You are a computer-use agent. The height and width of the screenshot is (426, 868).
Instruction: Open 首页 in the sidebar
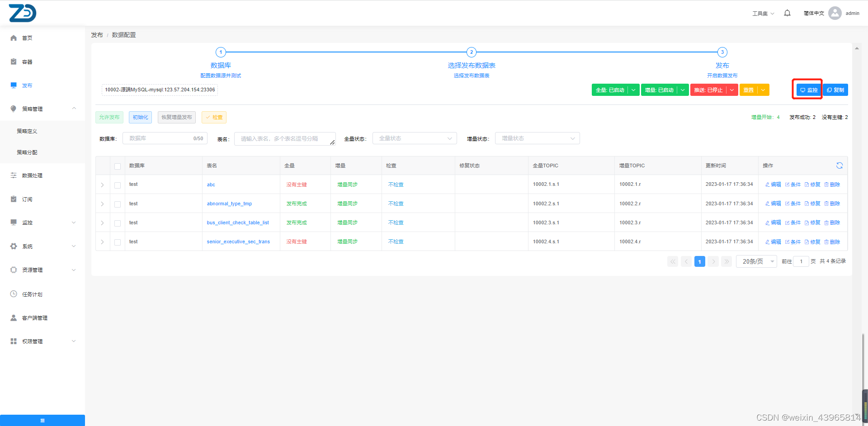pos(42,38)
